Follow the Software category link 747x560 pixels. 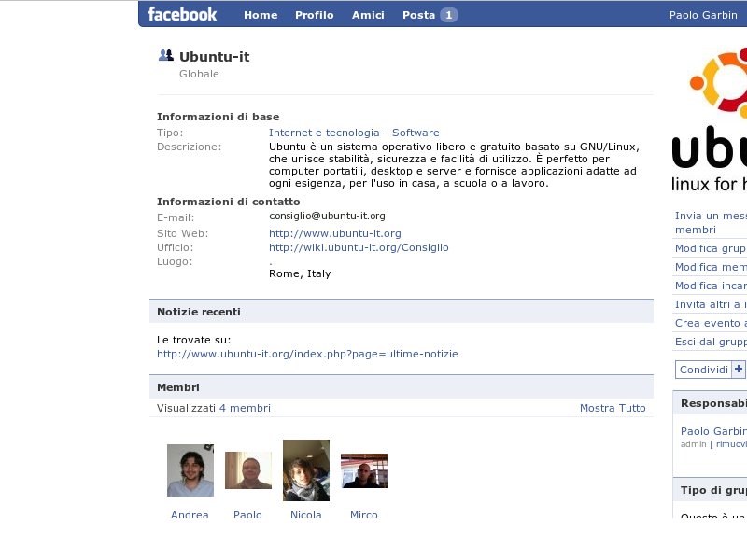416,133
